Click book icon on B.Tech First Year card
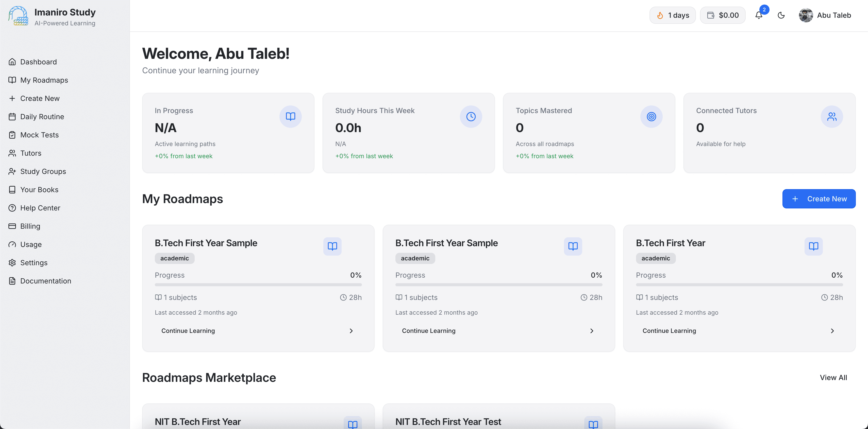This screenshot has width=868, height=429. [x=813, y=246]
